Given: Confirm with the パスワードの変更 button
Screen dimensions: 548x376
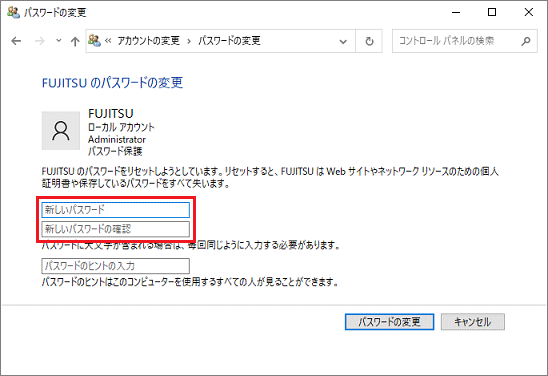Looking at the screenshot, I should click(389, 322).
